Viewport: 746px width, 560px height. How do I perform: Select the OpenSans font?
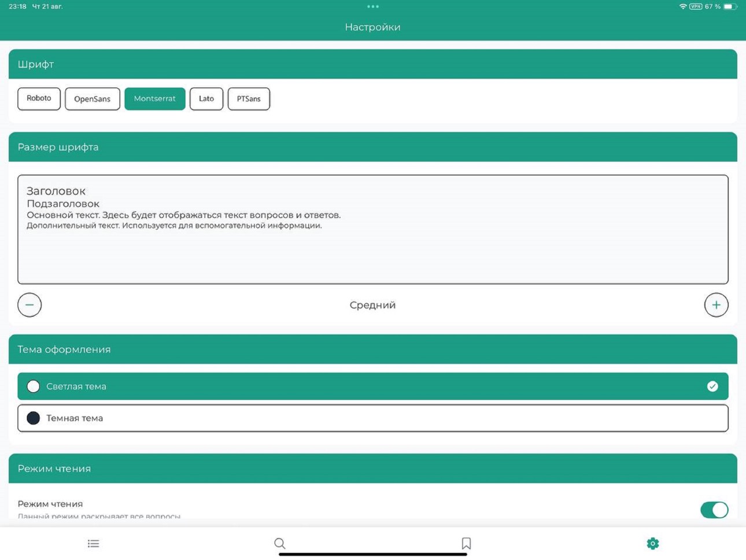pos(93,98)
